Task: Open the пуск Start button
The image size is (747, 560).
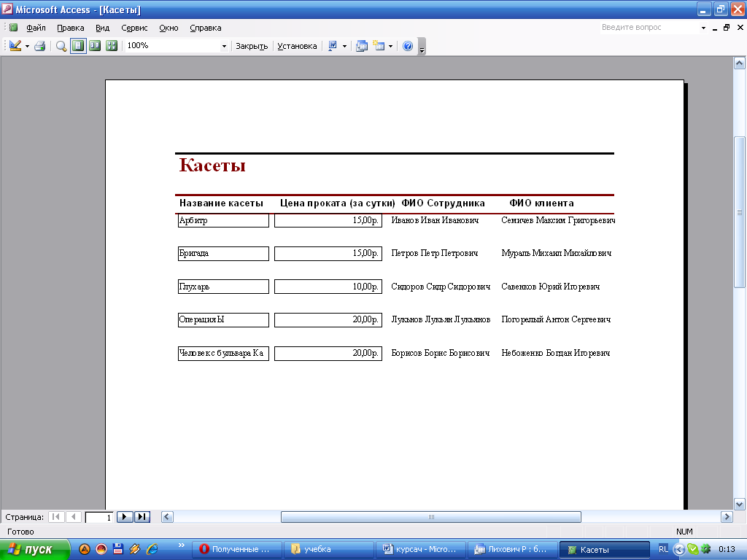Action: tap(34, 549)
